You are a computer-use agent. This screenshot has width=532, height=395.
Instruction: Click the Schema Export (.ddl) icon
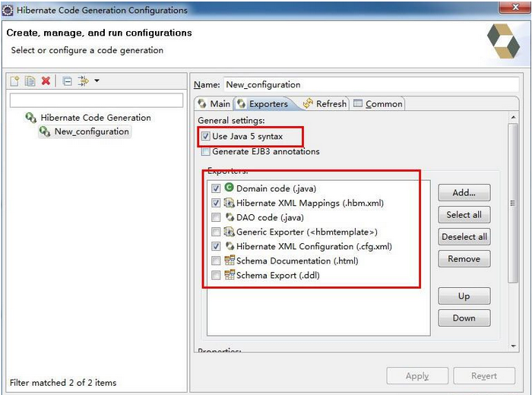pyautogui.click(x=229, y=275)
